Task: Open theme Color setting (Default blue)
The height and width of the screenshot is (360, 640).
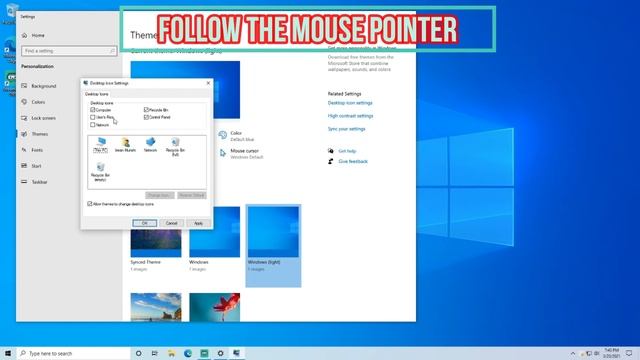Action: coord(236,136)
